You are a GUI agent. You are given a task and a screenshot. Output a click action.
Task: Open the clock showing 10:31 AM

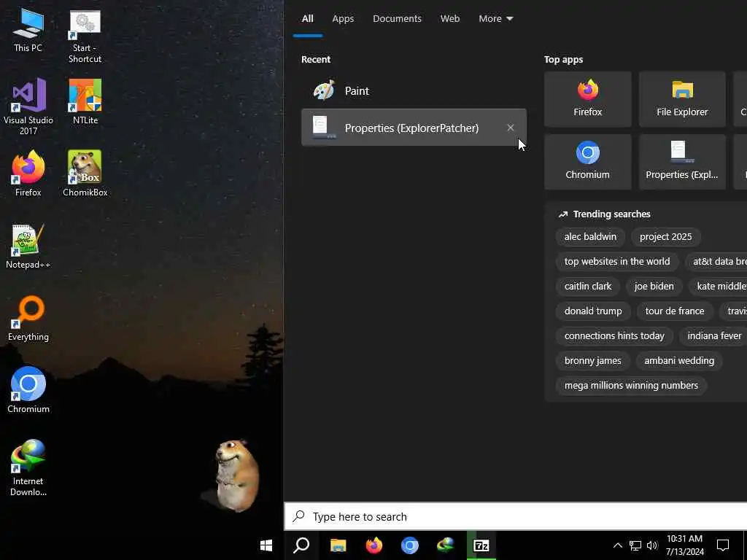[684, 545]
